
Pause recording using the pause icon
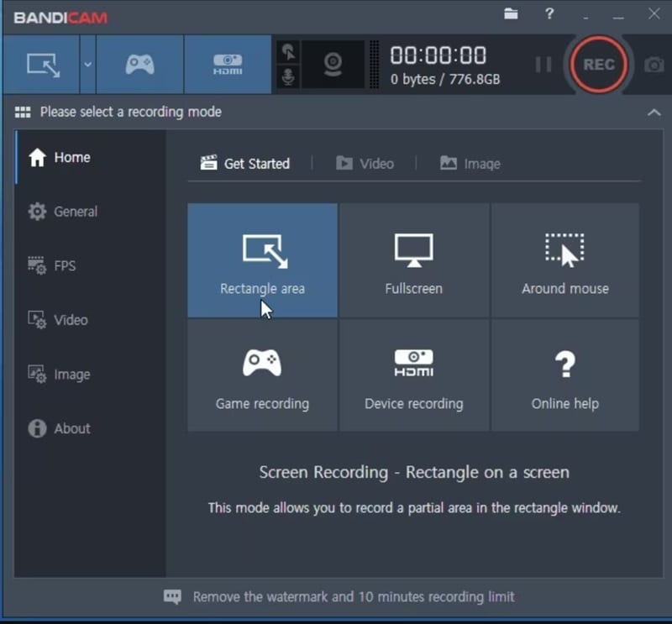point(542,64)
